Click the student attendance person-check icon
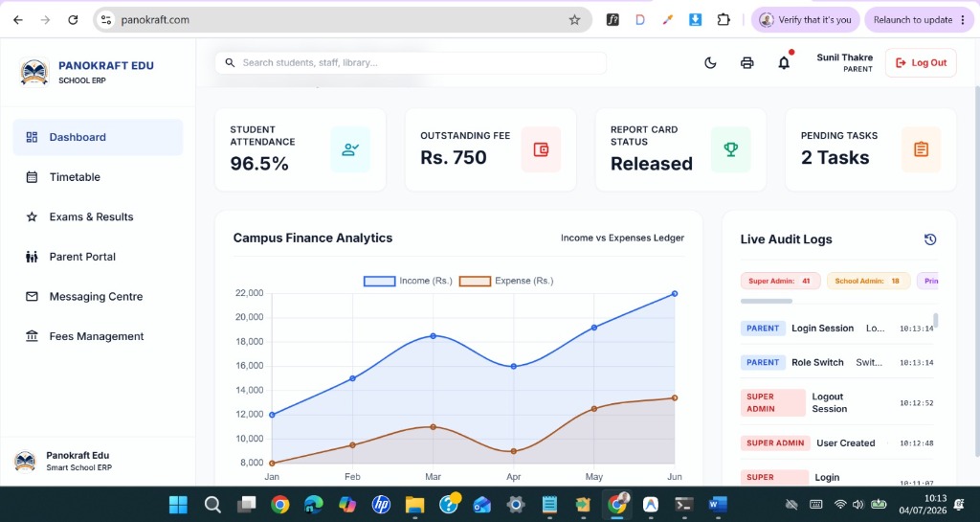The width and height of the screenshot is (980, 522). coord(350,149)
